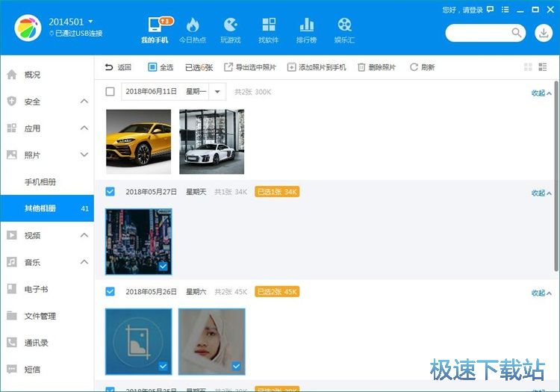Viewport: 560px width, 392px height.
Task: Switch to list view icon
Action: [543, 66]
